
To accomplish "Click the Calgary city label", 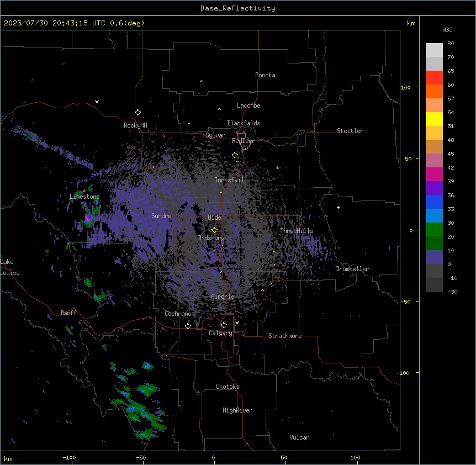I will (220, 333).
